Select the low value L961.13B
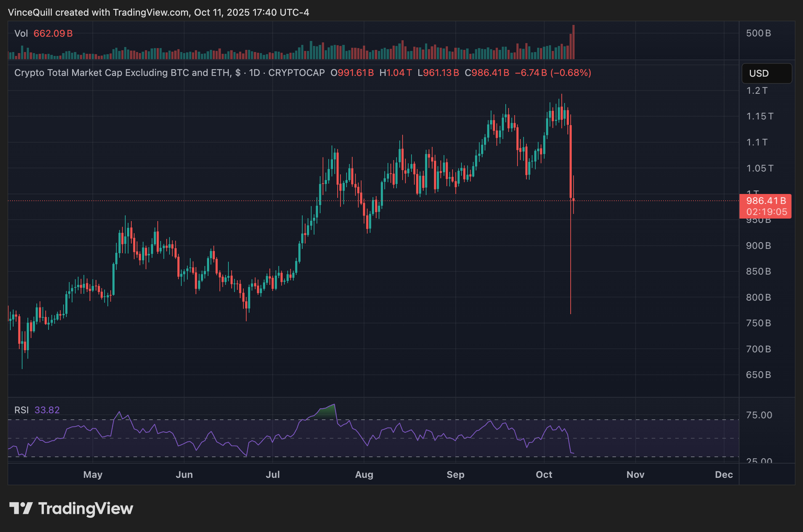Screen dimensions: 803x532 tap(438, 73)
